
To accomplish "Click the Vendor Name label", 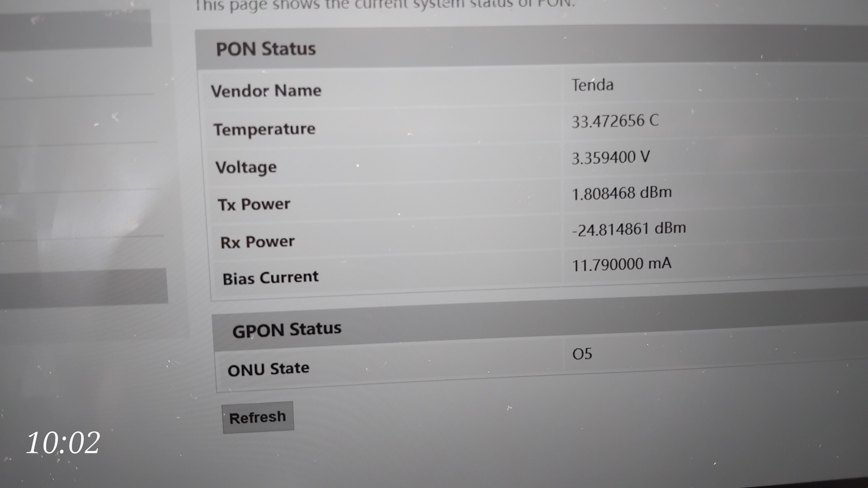I will [x=266, y=91].
